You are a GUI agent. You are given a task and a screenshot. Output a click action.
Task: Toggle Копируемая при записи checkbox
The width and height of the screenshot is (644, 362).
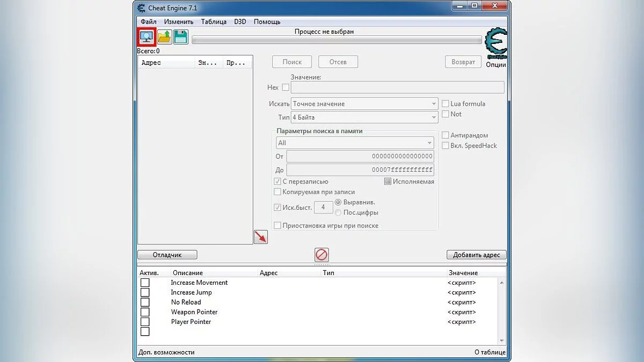(277, 192)
